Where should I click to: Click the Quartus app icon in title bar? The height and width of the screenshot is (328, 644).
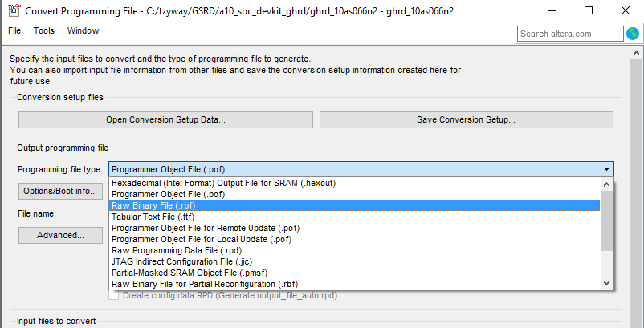point(14,11)
